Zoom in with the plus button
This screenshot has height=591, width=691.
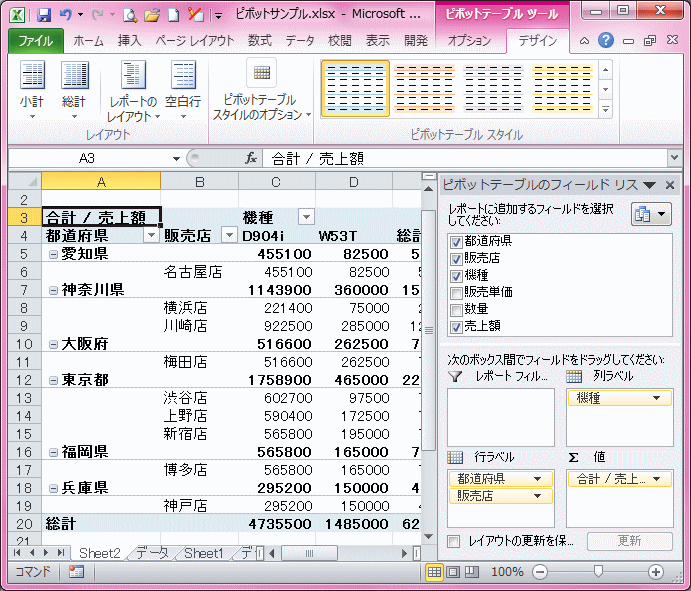click(656, 572)
